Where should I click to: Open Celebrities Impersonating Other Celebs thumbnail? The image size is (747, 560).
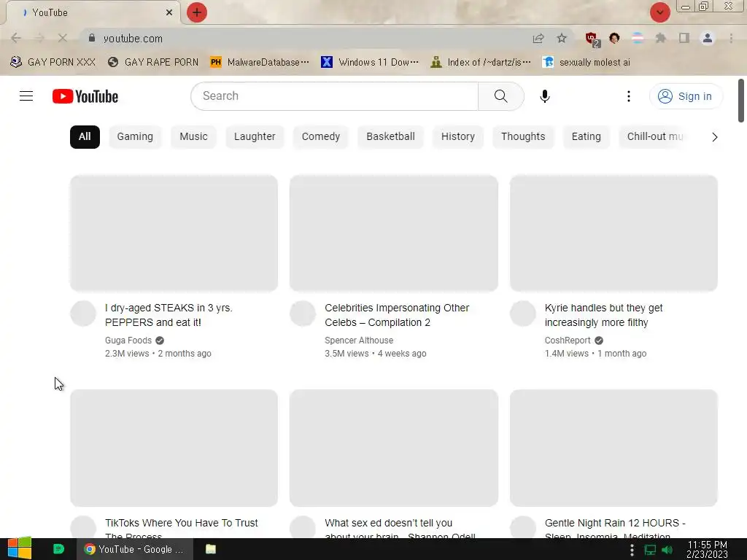tap(393, 233)
